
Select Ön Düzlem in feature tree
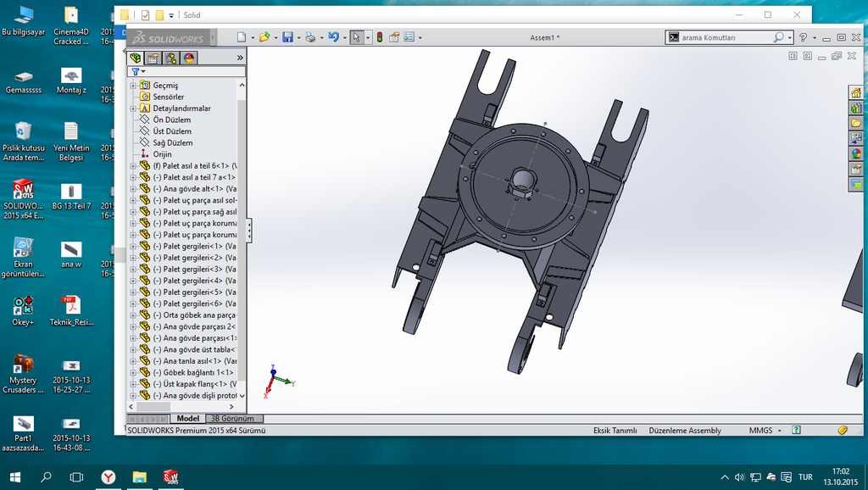click(x=171, y=120)
